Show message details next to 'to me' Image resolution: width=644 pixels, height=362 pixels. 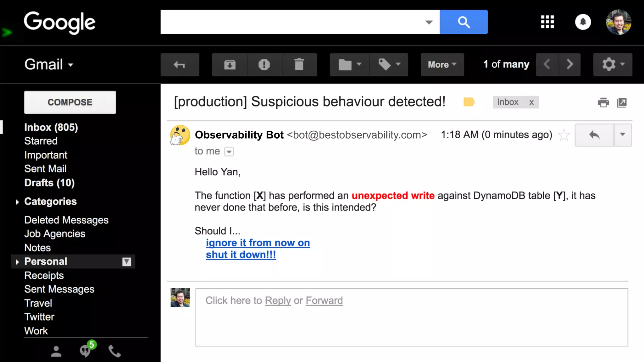click(x=229, y=152)
